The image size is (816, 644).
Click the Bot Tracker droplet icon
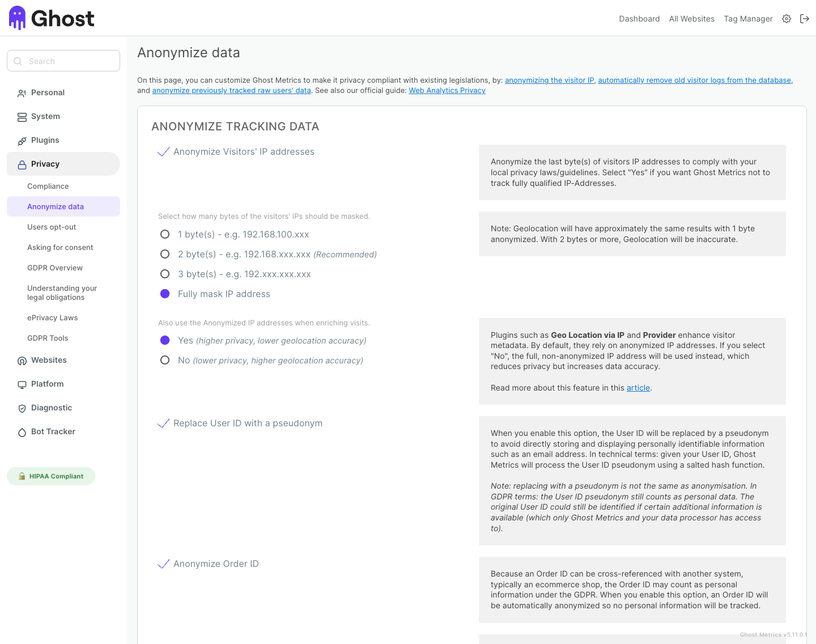(22, 432)
